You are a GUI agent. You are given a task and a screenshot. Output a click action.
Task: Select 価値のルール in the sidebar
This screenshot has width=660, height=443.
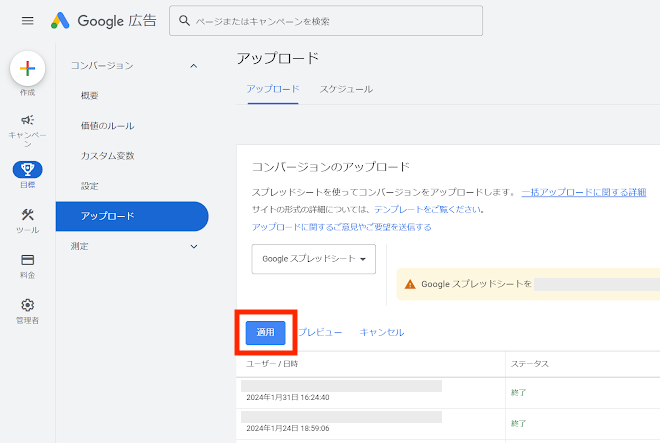107,126
